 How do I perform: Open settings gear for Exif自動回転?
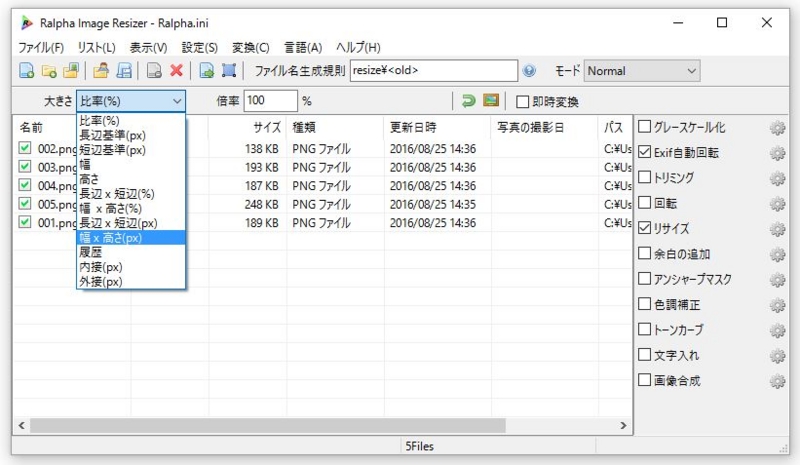[778, 153]
